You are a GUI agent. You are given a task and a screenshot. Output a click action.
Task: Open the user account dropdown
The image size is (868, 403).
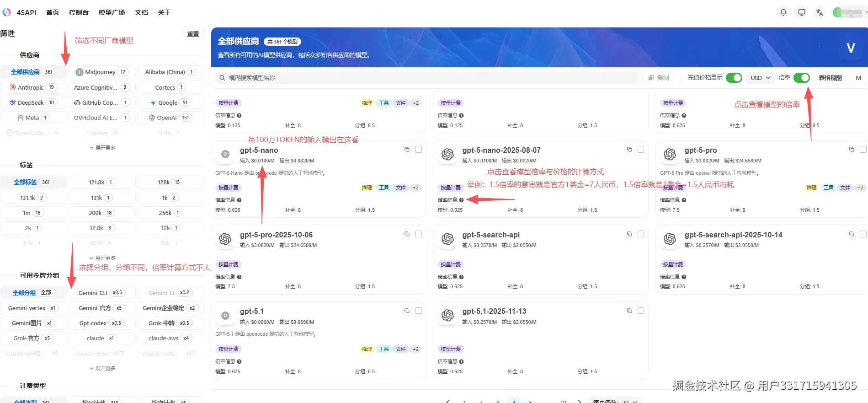tap(849, 12)
